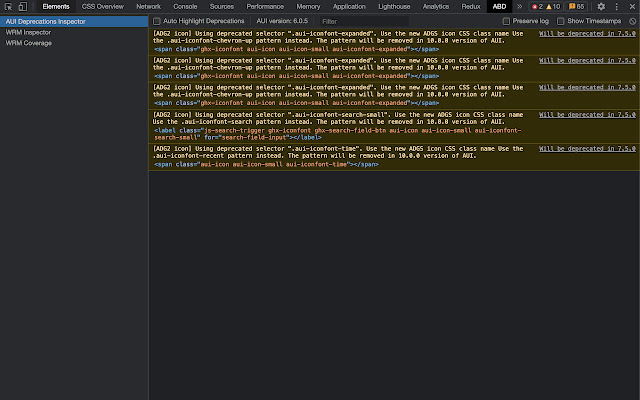Open the Redux tab
This screenshot has width=640, height=400.
pos(471,7)
